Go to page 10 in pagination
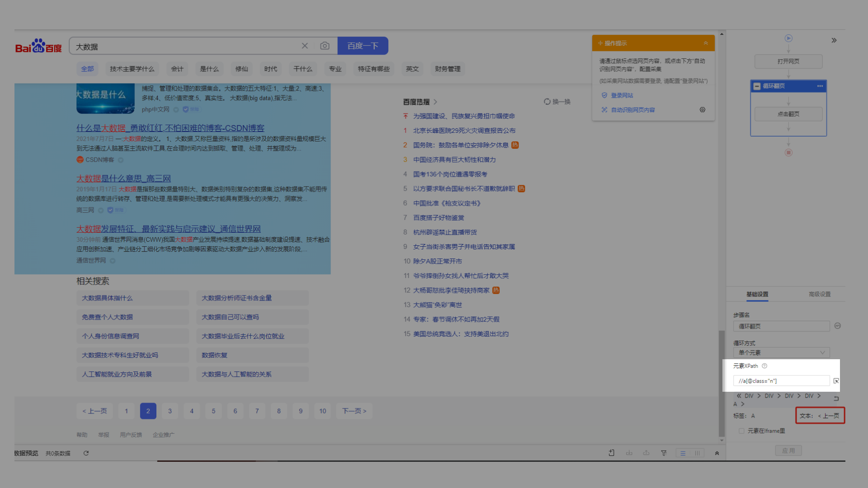868x488 pixels. click(322, 411)
